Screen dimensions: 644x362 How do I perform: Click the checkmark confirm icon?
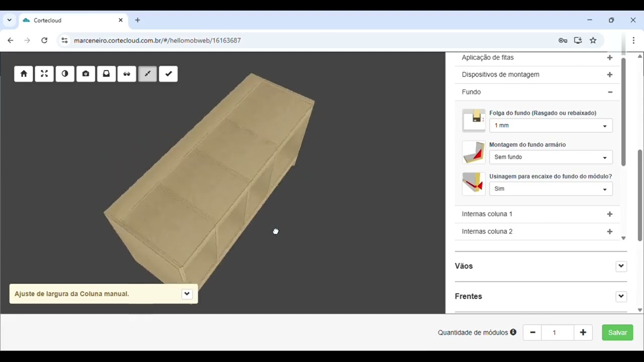[168, 74]
